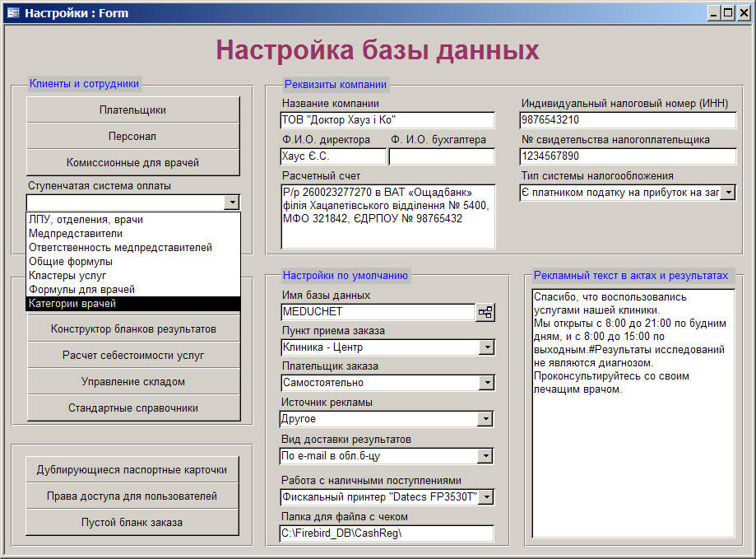Select Ответственность медпредставителей option
Screen dimensions: 756x559
point(133,248)
